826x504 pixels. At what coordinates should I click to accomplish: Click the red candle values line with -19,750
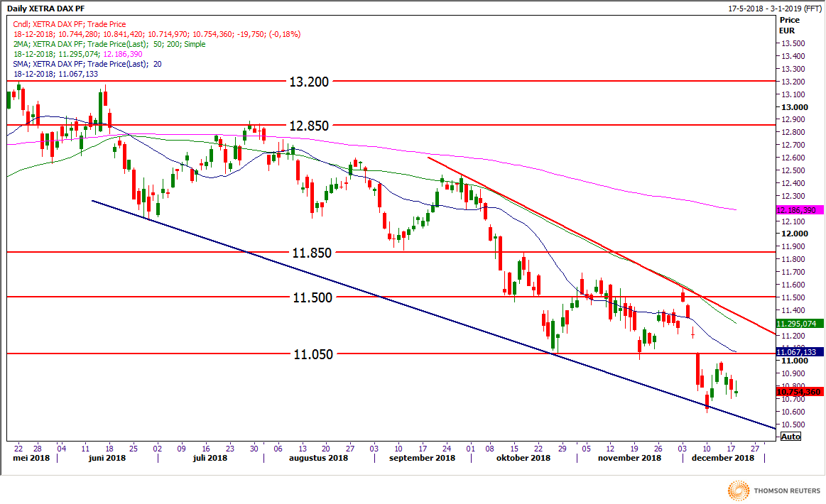pos(157,34)
